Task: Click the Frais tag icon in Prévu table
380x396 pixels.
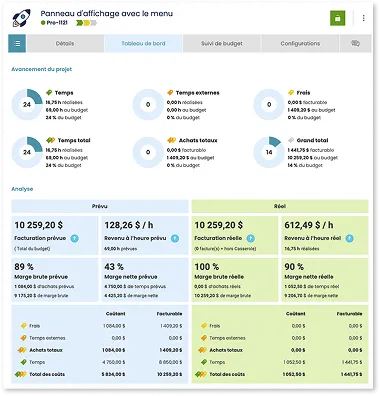Action: point(23,326)
